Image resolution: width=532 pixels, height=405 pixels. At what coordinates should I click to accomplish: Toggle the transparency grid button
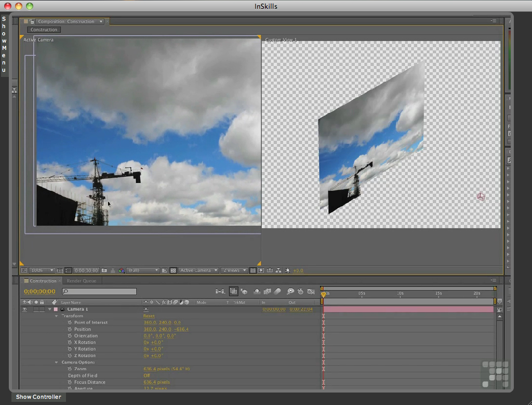[x=173, y=270]
